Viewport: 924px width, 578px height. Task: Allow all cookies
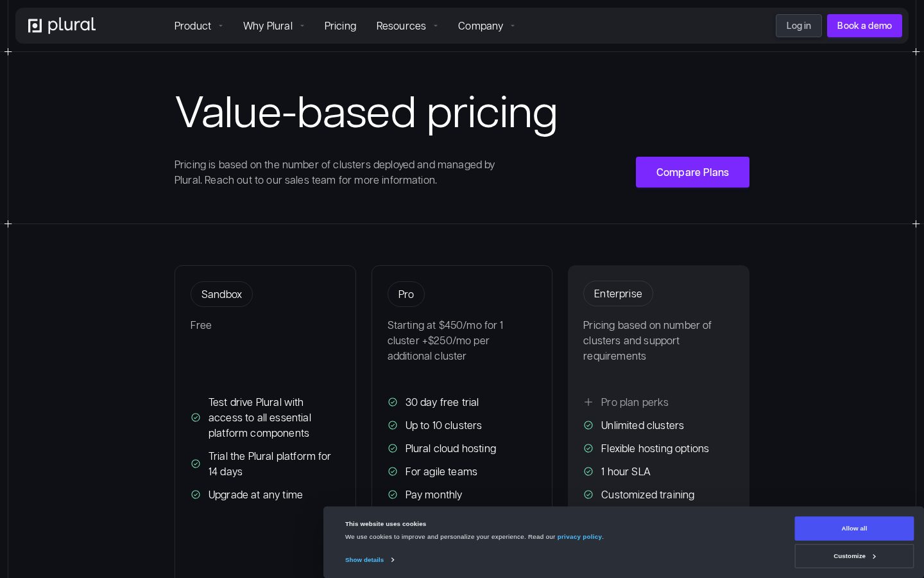pyautogui.click(x=854, y=529)
